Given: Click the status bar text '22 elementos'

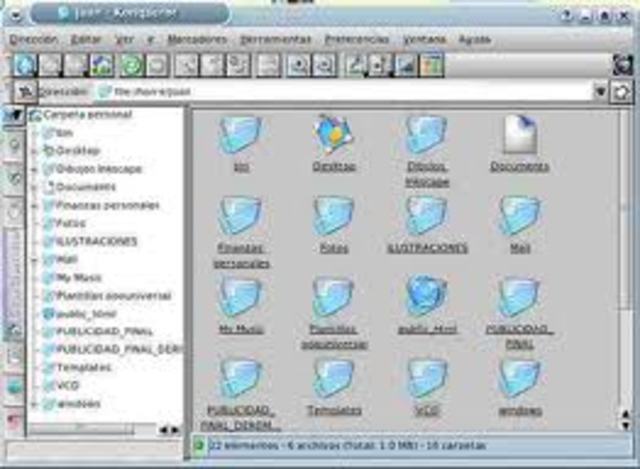Looking at the screenshot, I should point(244,446).
